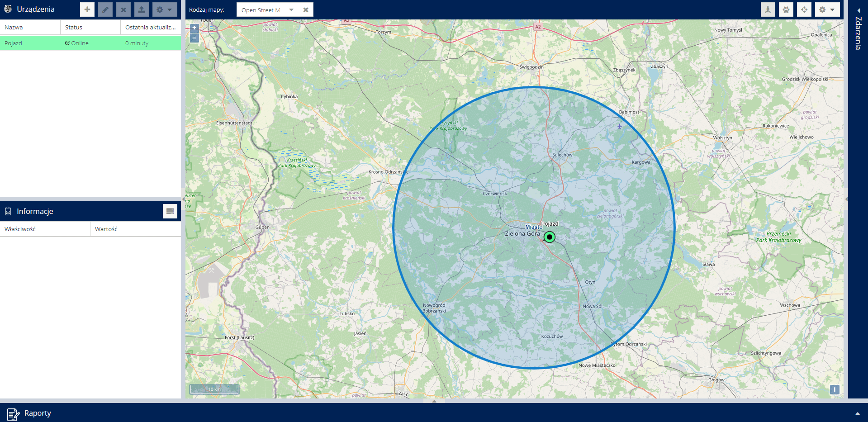Click the Urządzenia panel title
868x422 pixels.
36,9
